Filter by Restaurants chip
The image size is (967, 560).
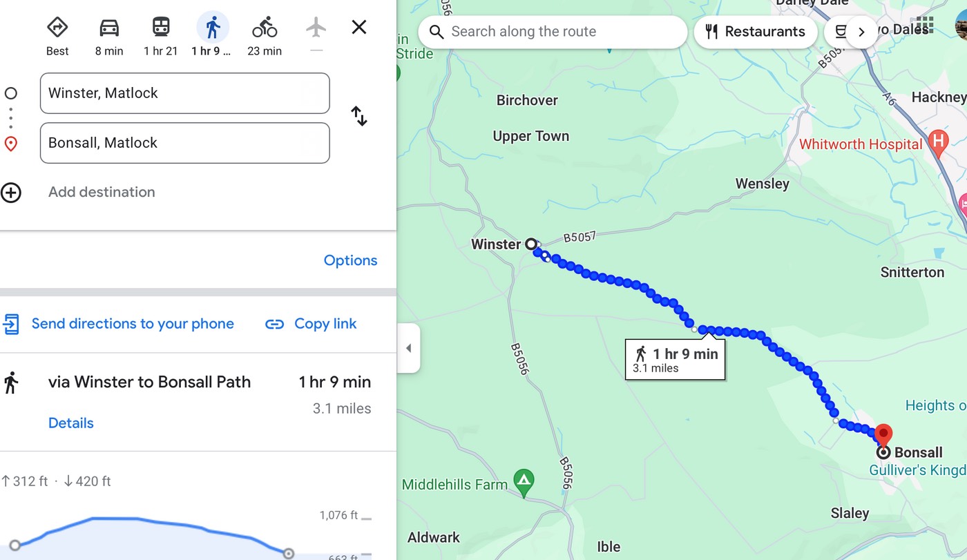(755, 32)
